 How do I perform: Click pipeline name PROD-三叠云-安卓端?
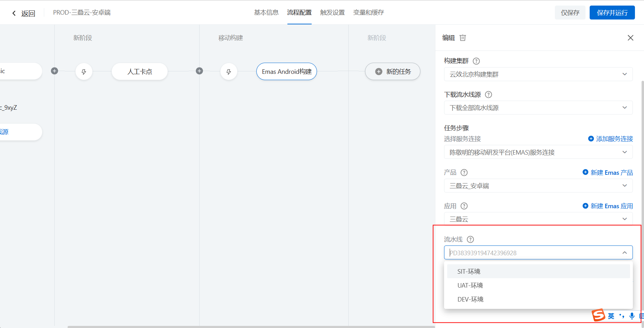pos(82,13)
